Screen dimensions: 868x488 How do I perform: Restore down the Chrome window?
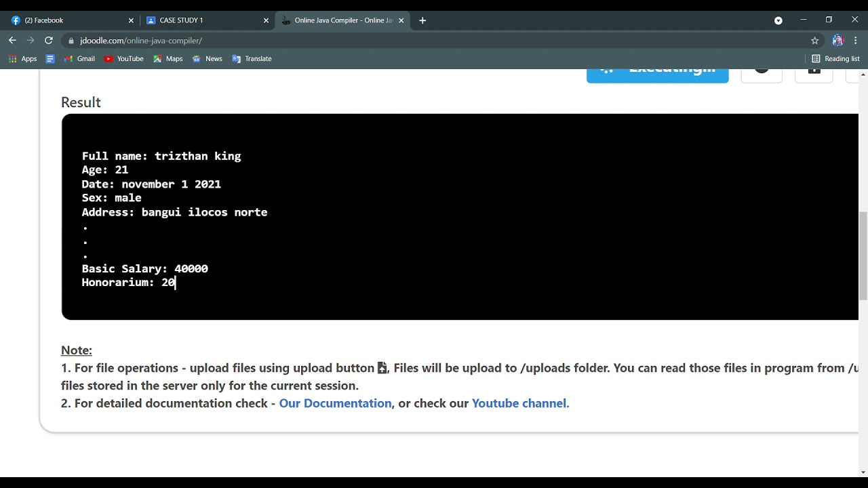(x=829, y=20)
